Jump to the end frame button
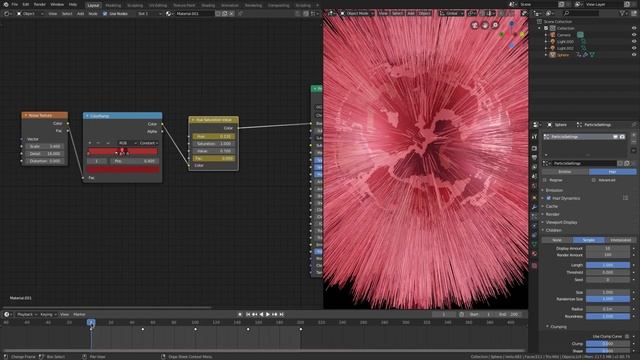 click(281, 314)
